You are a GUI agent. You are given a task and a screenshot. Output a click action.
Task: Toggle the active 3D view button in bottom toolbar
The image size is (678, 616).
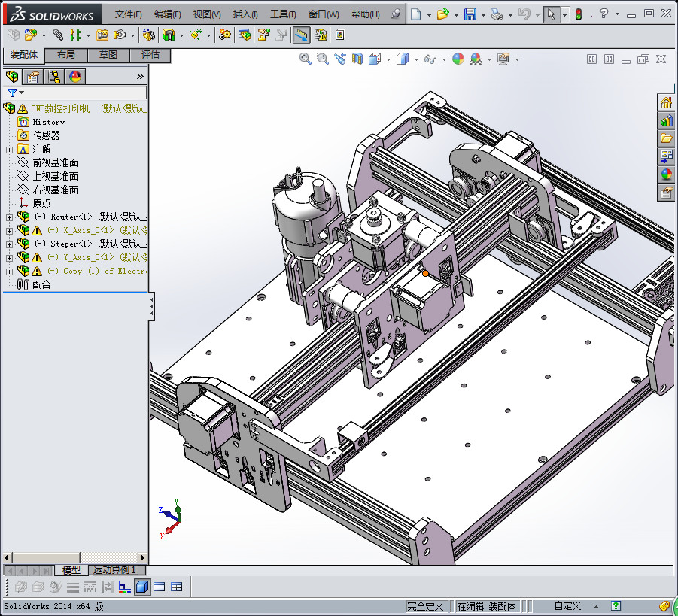pyautogui.click(x=142, y=587)
